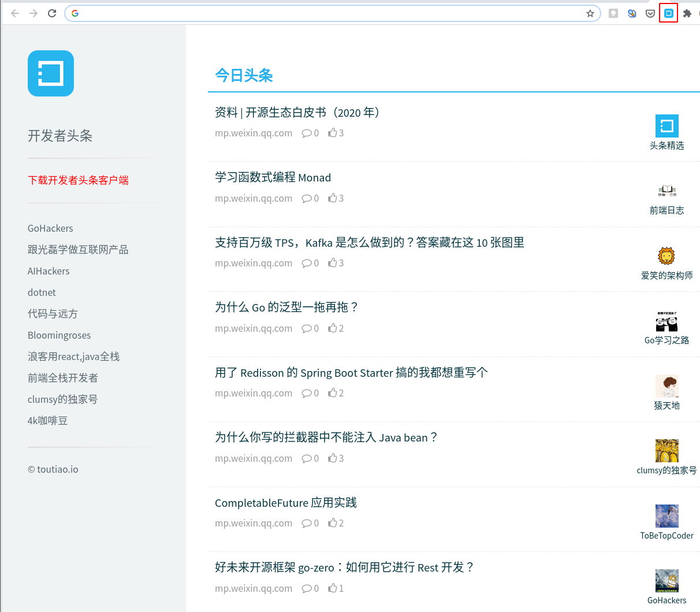Click comment icon on CompletableFuture article
This screenshot has height=612, width=700.
point(306,523)
